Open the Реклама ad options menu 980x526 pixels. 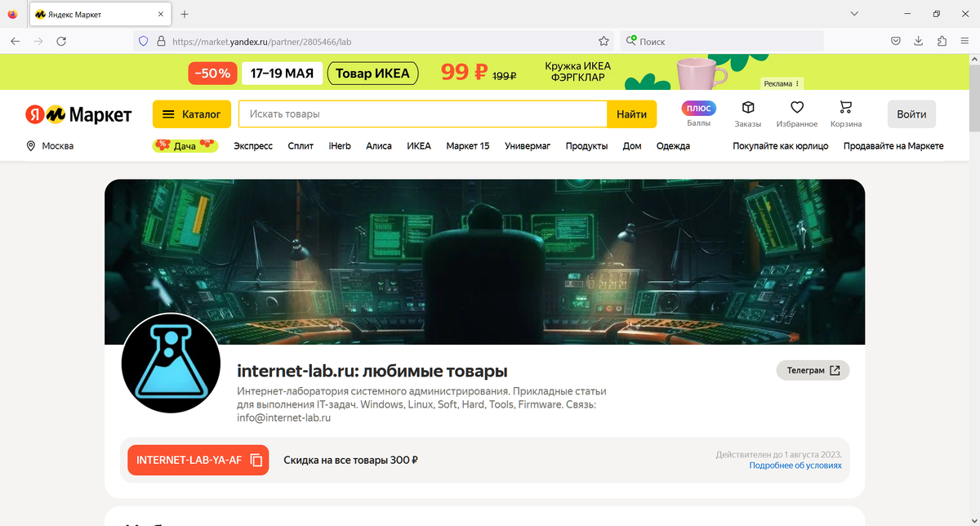(x=782, y=83)
